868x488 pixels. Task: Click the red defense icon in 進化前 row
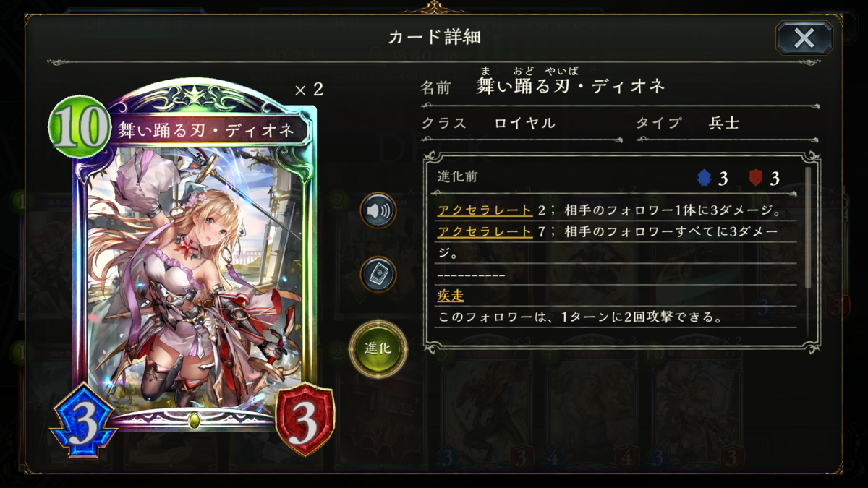[x=754, y=179]
